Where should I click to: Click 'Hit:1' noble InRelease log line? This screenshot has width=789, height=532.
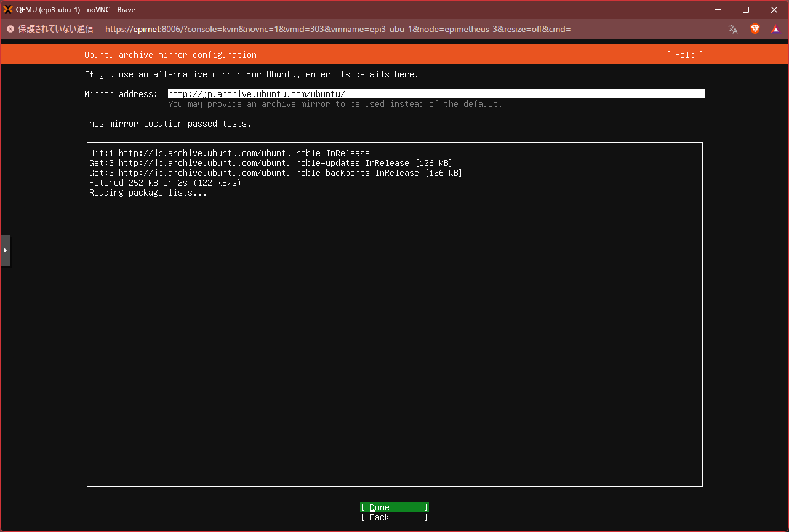(x=230, y=153)
